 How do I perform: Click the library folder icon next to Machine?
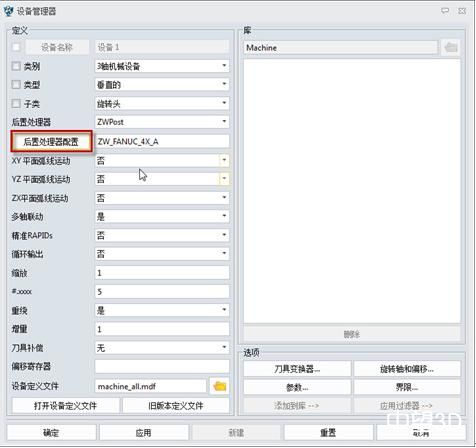(x=451, y=48)
